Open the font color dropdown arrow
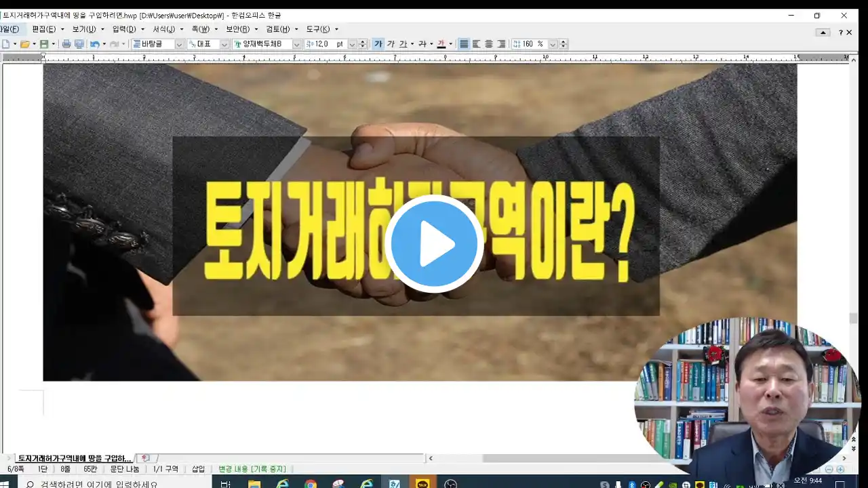This screenshot has width=868, height=488. [450, 44]
